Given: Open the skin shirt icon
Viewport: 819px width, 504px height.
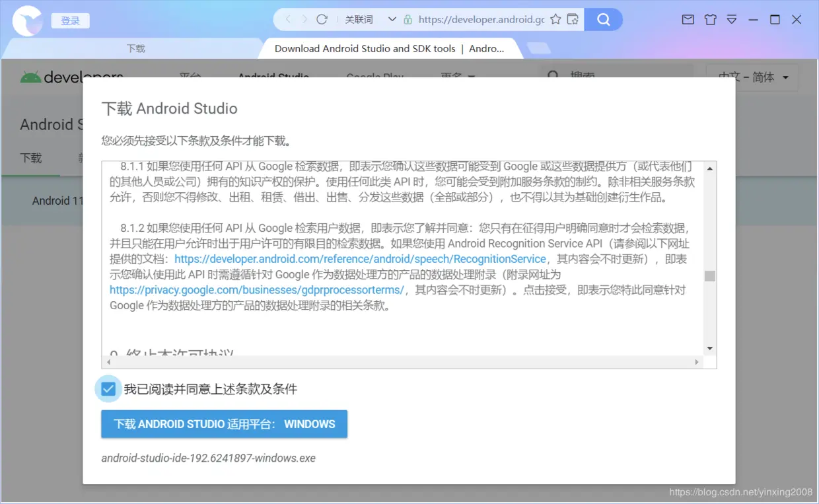Looking at the screenshot, I should pyautogui.click(x=711, y=20).
